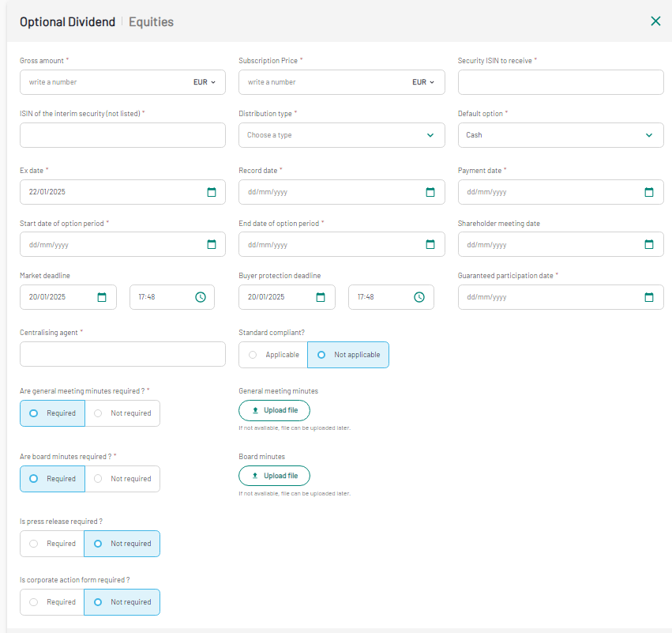Open the Ex date calendar picker
The width and height of the screenshot is (672, 633).
pos(212,192)
